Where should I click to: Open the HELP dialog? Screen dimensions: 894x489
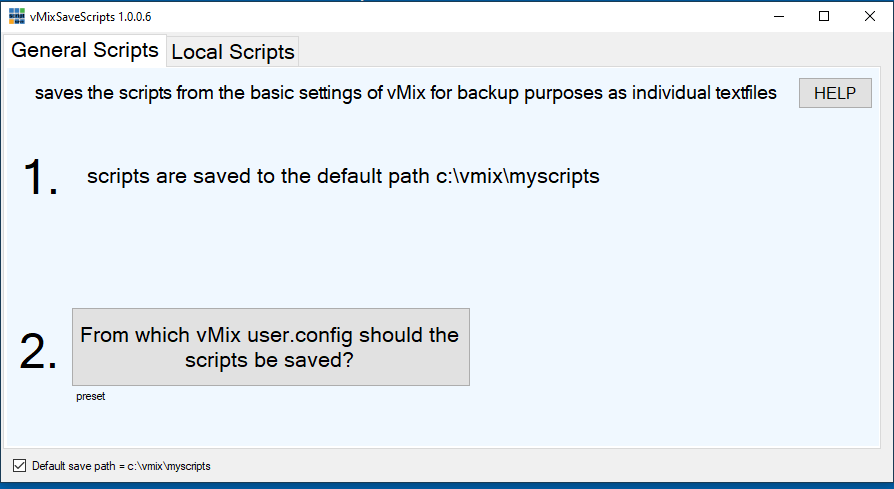(835, 93)
